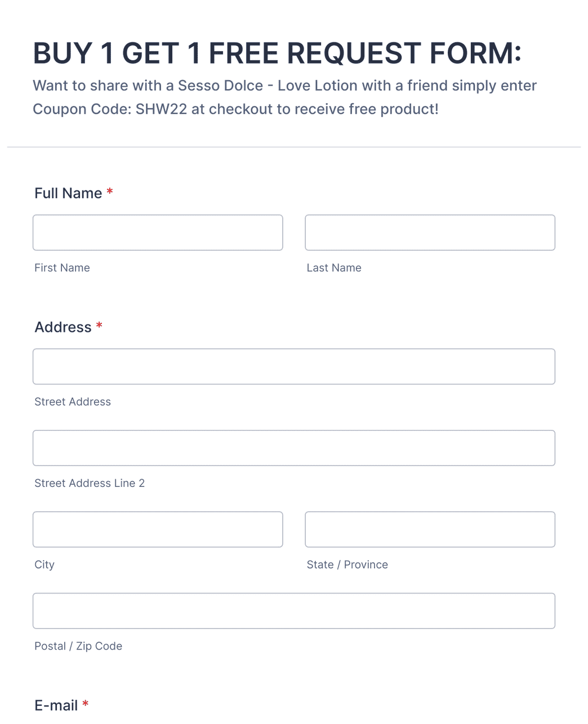Image resolution: width=588 pixels, height=724 pixels.
Task: Click the Street Address Line 2 field
Action: click(293, 448)
